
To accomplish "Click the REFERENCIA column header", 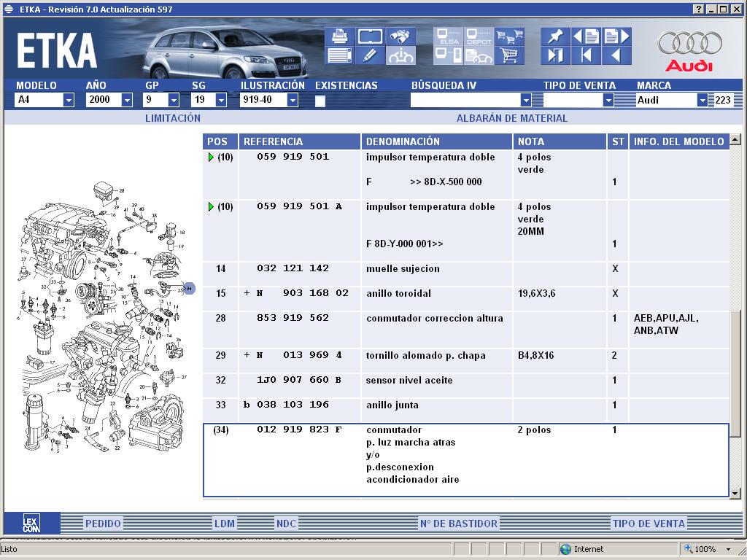I will (x=299, y=141).
